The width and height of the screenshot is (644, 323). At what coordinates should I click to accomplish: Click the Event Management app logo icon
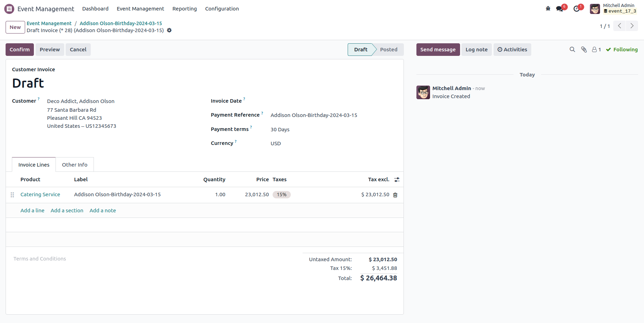click(x=9, y=9)
